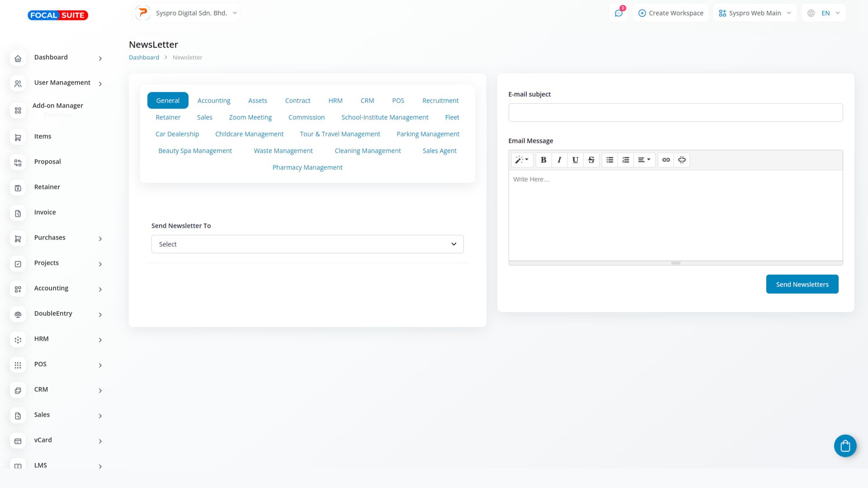The image size is (868, 488).
Task: Insert an unordered bullet list
Action: click(x=609, y=160)
